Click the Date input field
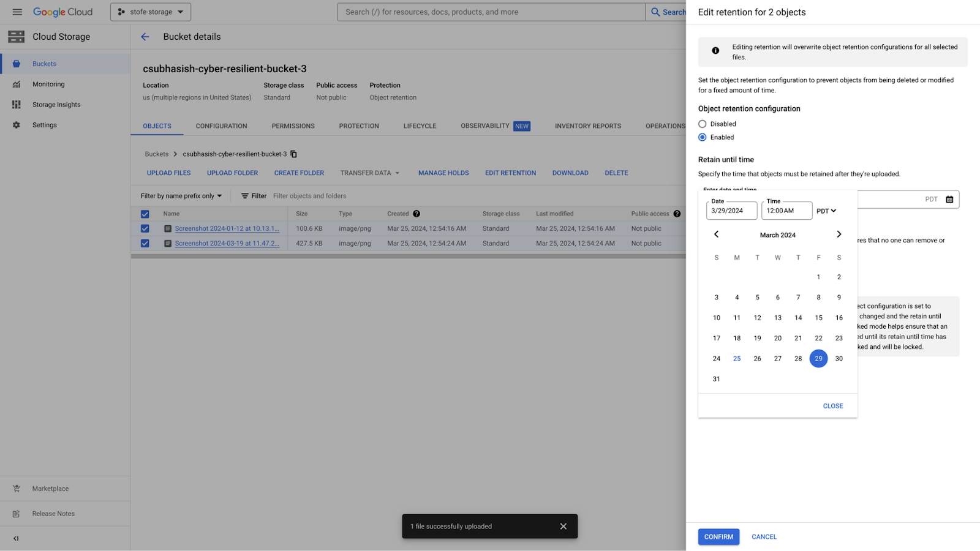980x551 pixels. (732, 211)
